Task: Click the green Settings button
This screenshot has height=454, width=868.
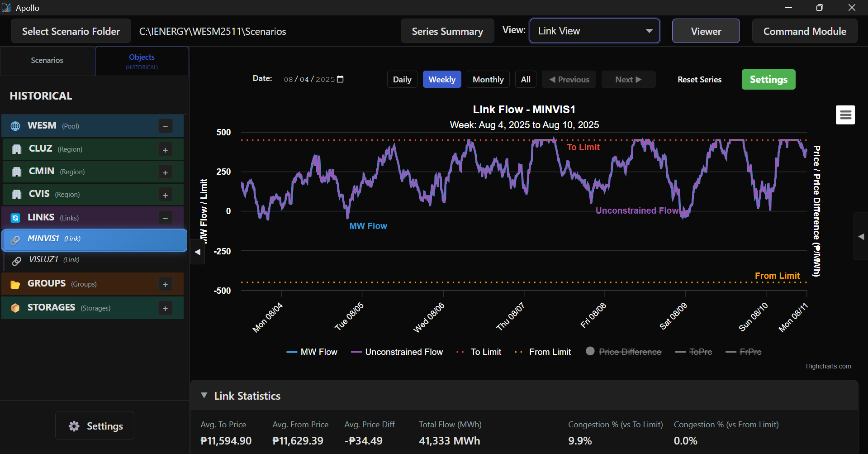Action: [x=768, y=80]
